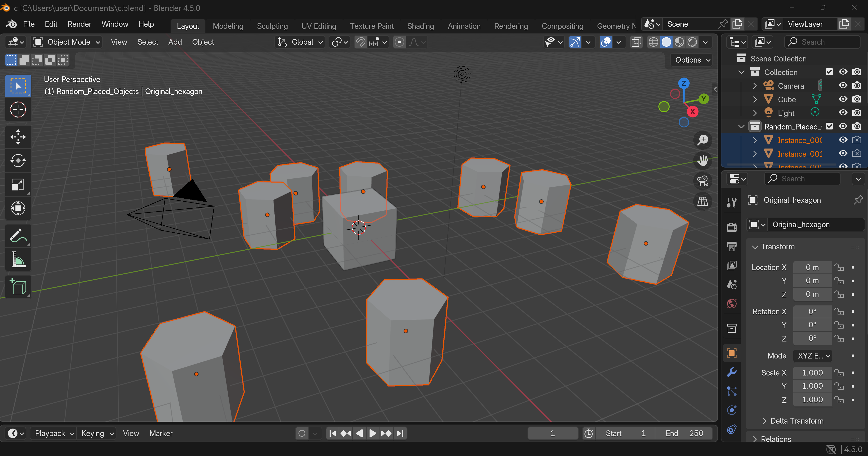Open the View Layer properties tab

click(x=732, y=266)
